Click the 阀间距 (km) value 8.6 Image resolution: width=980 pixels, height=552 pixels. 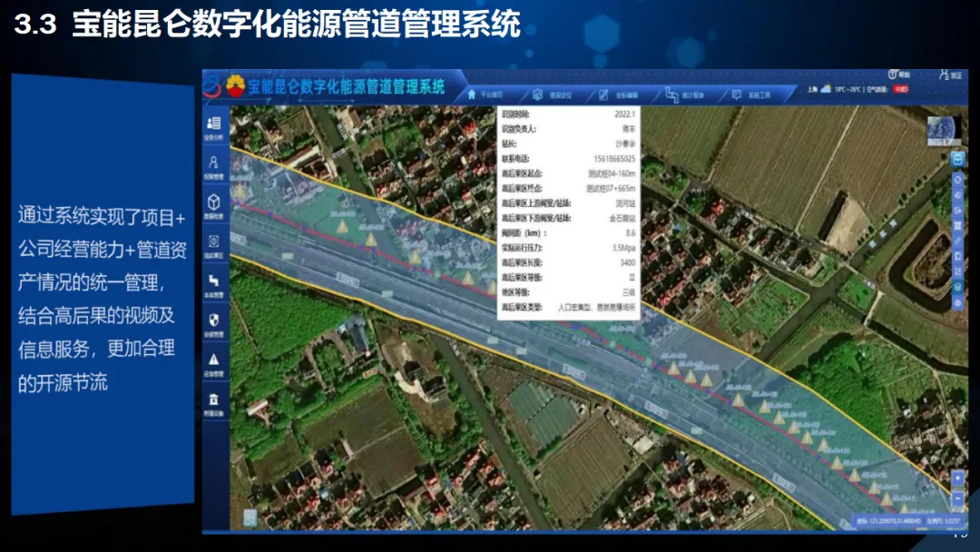[631, 232]
